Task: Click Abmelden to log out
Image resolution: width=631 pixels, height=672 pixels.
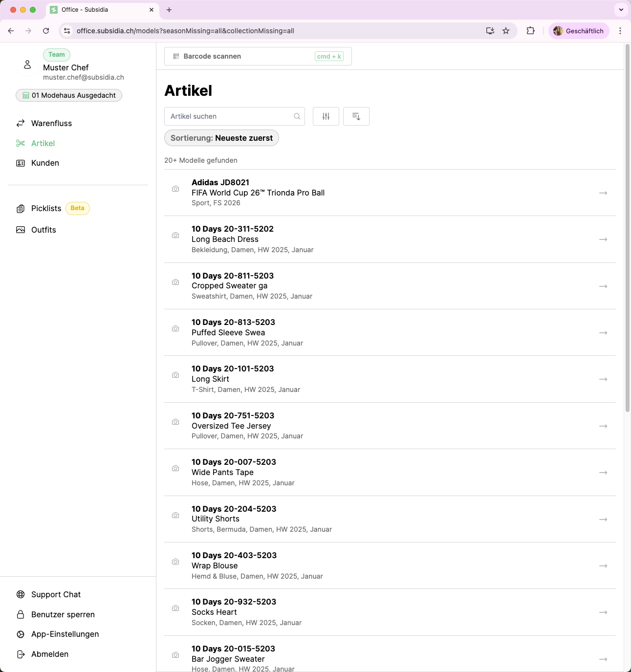Action: pyautogui.click(x=49, y=654)
